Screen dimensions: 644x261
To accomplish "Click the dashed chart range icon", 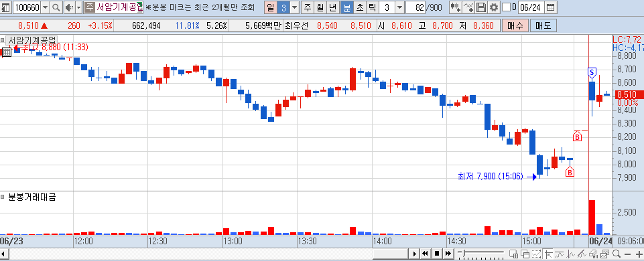I will coord(536,254).
